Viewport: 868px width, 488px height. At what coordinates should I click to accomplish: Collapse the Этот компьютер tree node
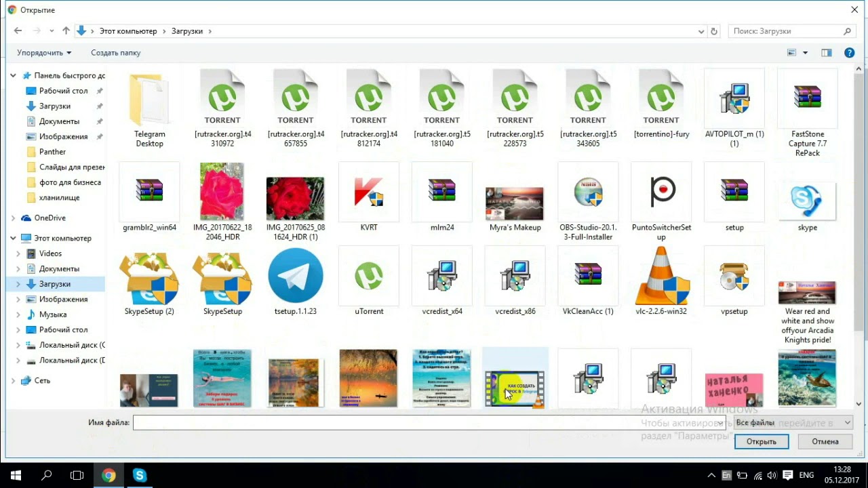13,239
